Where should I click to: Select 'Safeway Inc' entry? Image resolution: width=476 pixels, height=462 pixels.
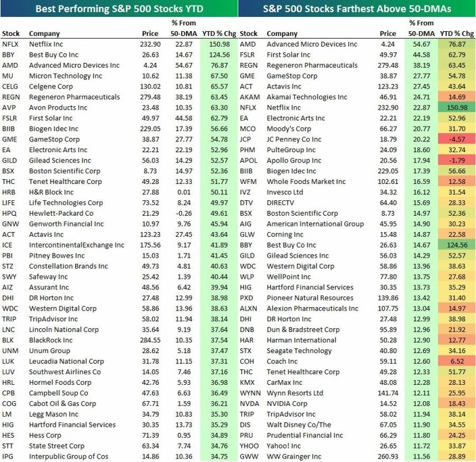point(48,277)
